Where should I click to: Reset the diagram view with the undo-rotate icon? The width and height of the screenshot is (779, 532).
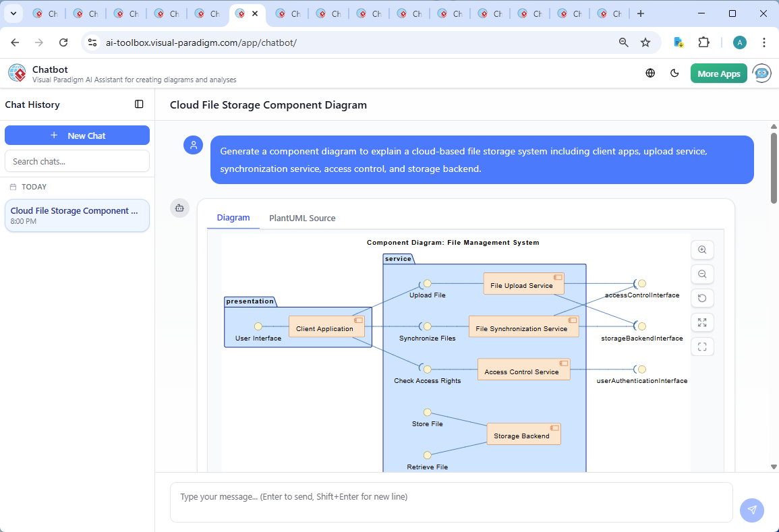point(702,298)
